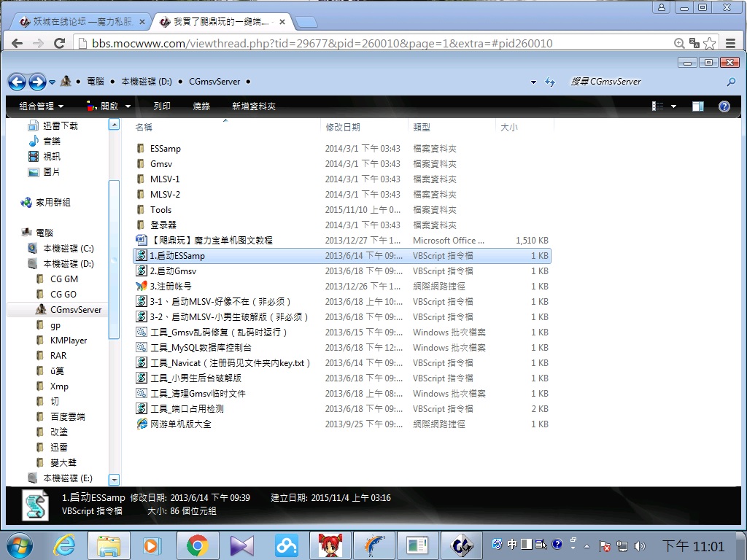Screen dimensions: 747x560
Task: Open the Explorer help icon
Action: [724, 106]
